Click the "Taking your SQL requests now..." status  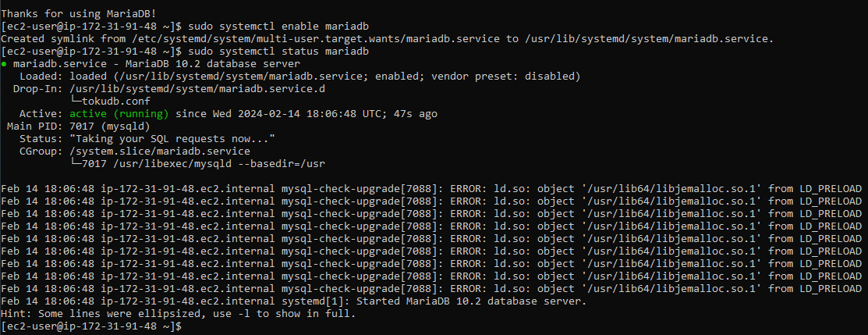pos(172,139)
